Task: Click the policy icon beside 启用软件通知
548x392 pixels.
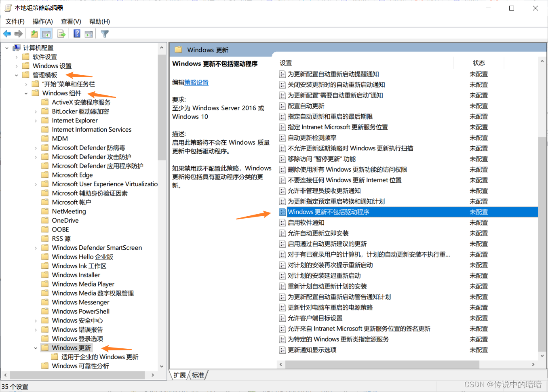Action: tap(282, 223)
